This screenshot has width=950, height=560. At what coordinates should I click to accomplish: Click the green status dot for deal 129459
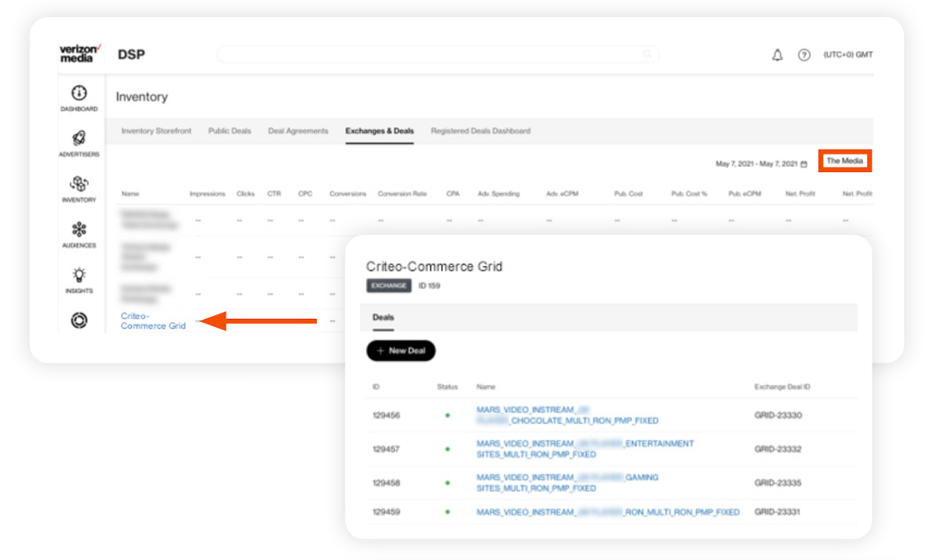(448, 512)
